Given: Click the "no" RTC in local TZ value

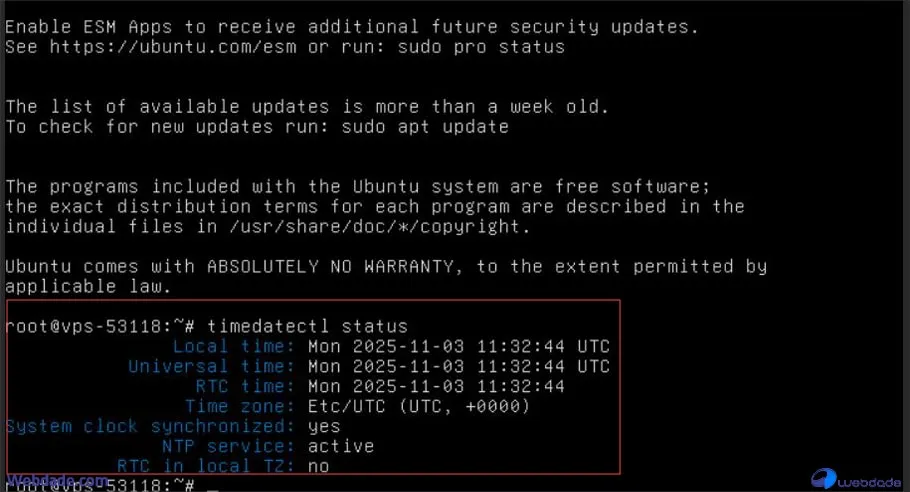Looking at the screenshot, I should point(318,466).
